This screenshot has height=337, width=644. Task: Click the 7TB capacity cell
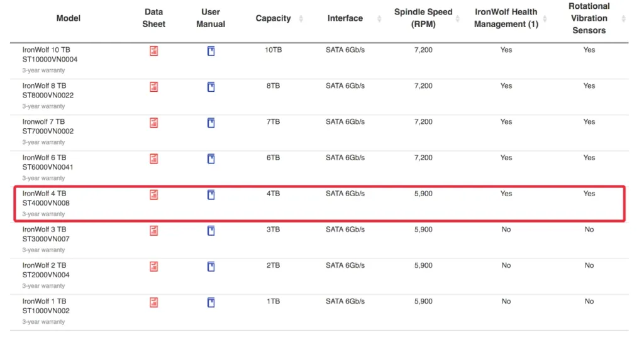pos(273,121)
